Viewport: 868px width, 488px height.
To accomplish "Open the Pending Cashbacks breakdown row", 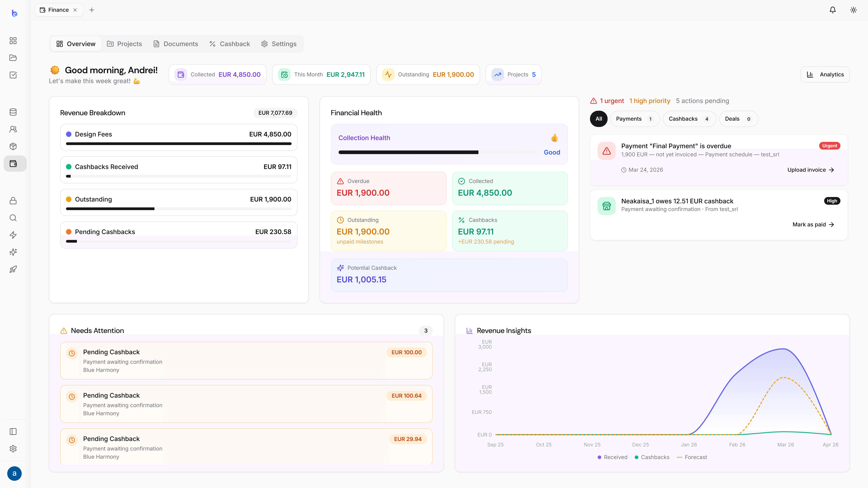I will [179, 235].
